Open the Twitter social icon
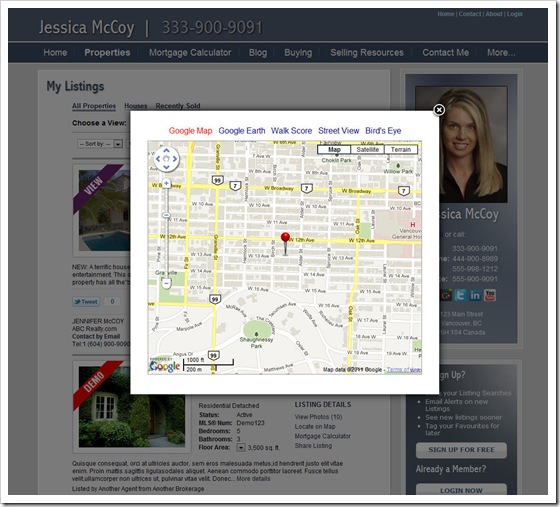Image resolution: width=560 pixels, height=507 pixels. [x=460, y=295]
